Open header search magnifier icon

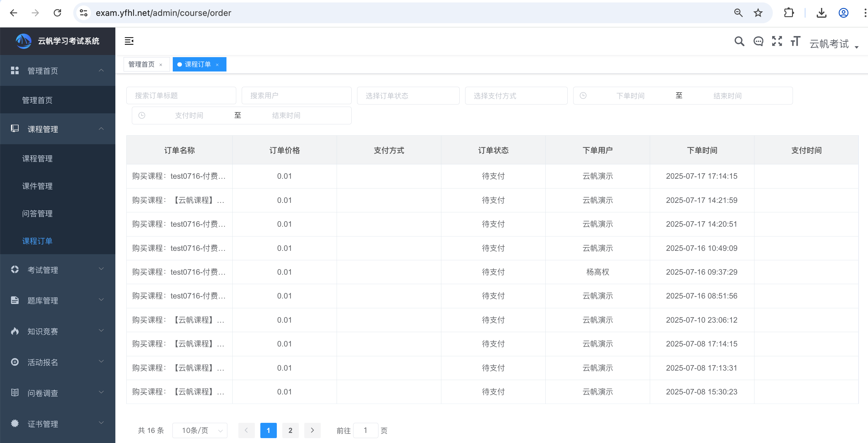(739, 41)
